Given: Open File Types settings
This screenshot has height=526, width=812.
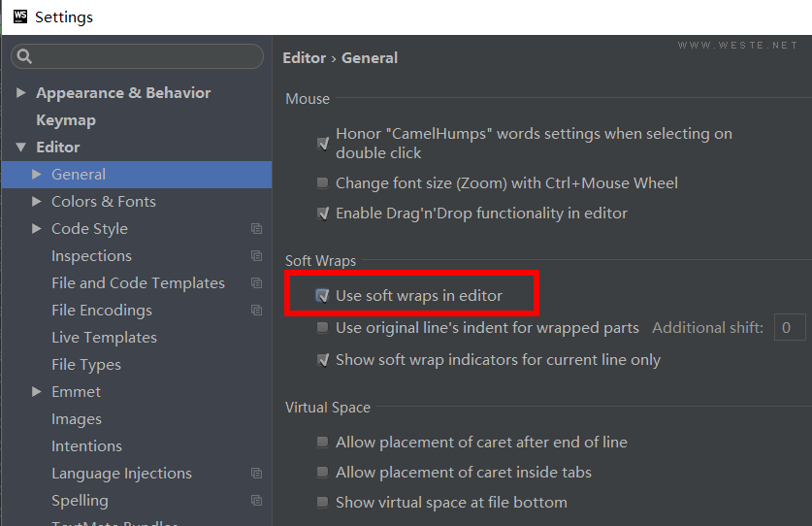Looking at the screenshot, I should click(86, 365).
